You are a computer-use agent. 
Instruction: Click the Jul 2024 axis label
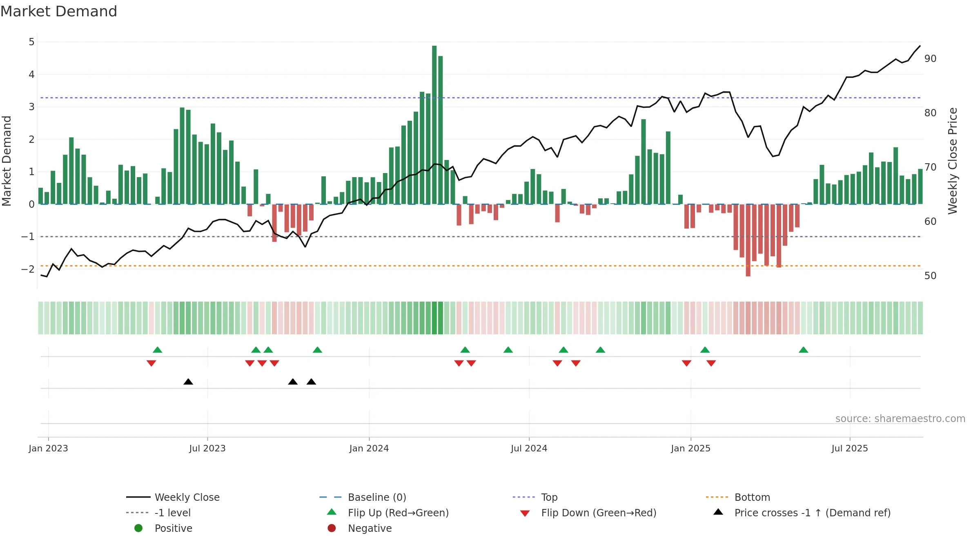[529, 448]
